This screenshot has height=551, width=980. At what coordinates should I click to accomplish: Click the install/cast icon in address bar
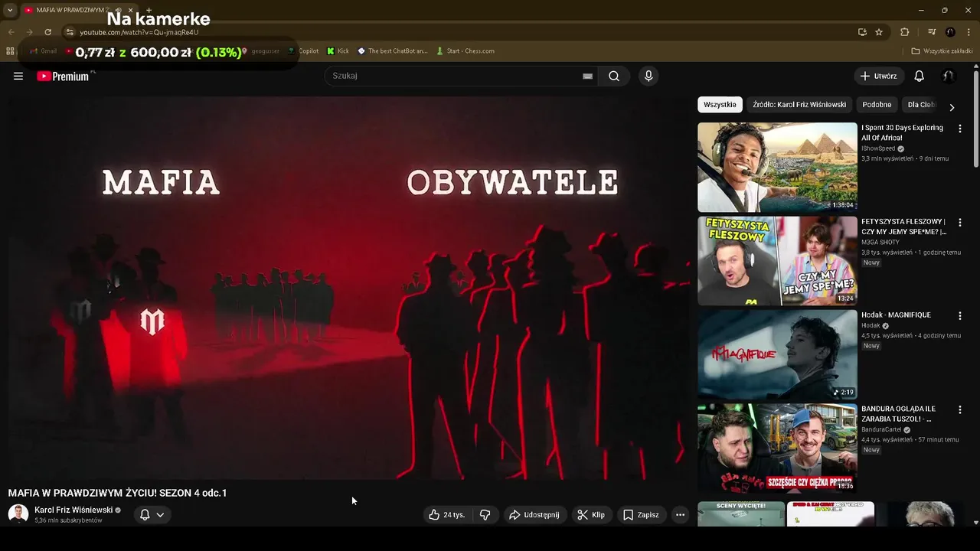(x=862, y=32)
